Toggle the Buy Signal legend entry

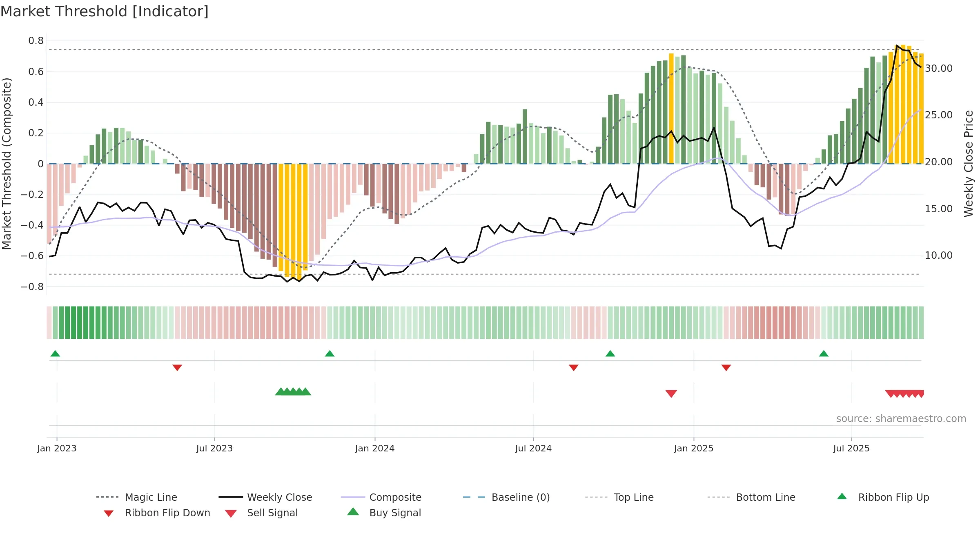pyautogui.click(x=384, y=513)
